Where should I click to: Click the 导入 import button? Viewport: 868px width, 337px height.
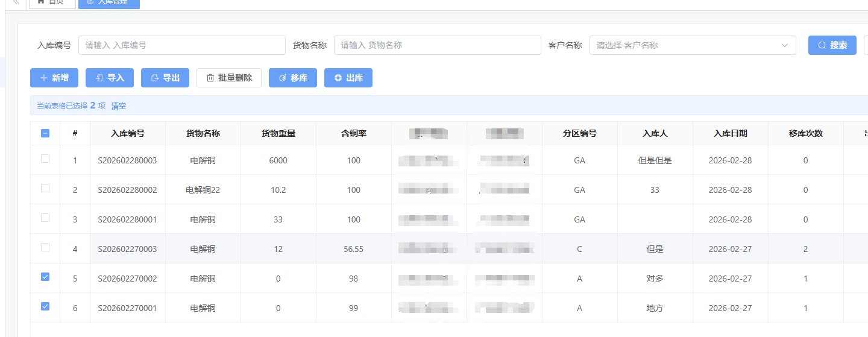pyautogui.click(x=110, y=78)
